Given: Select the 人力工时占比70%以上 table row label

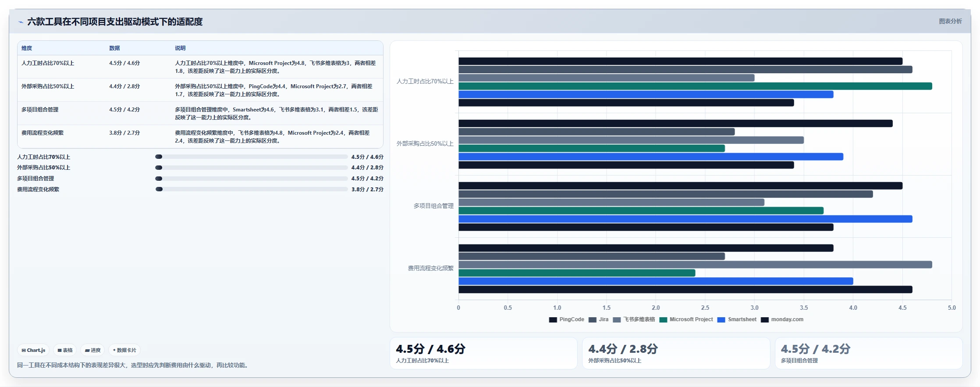Looking at the screenshot, I should (48, 63).
